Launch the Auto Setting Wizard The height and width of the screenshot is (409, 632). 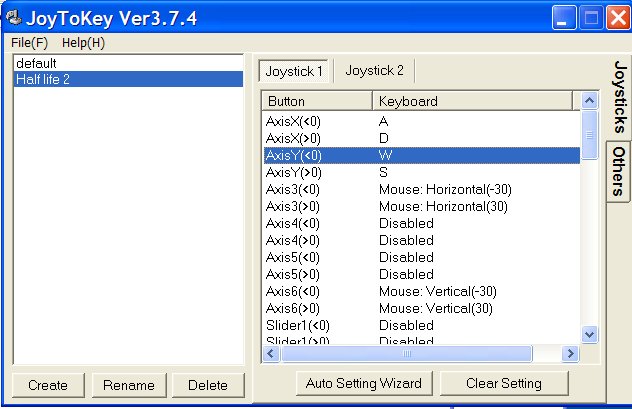(364, 383)
